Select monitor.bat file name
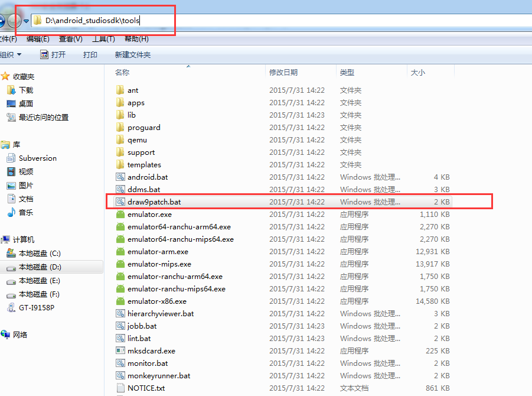Image resolution: width=532 pixels, height=396 pixels. pos(148,363)
